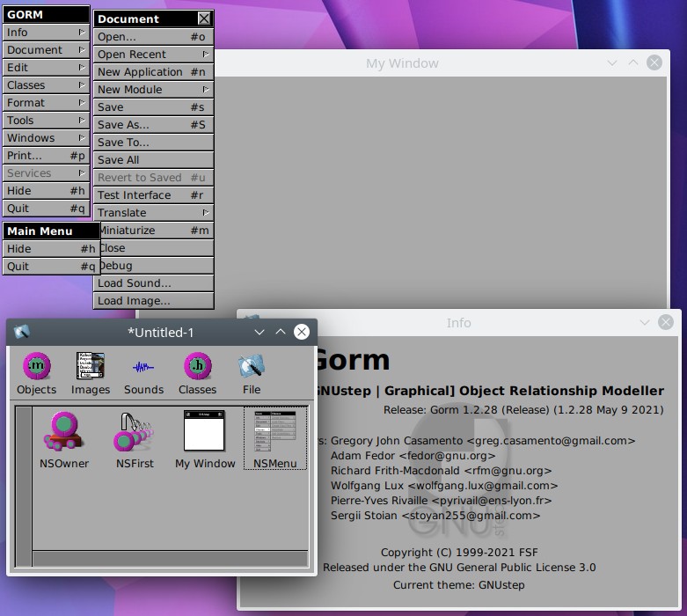Select the NSMenu object

[275, 438]
